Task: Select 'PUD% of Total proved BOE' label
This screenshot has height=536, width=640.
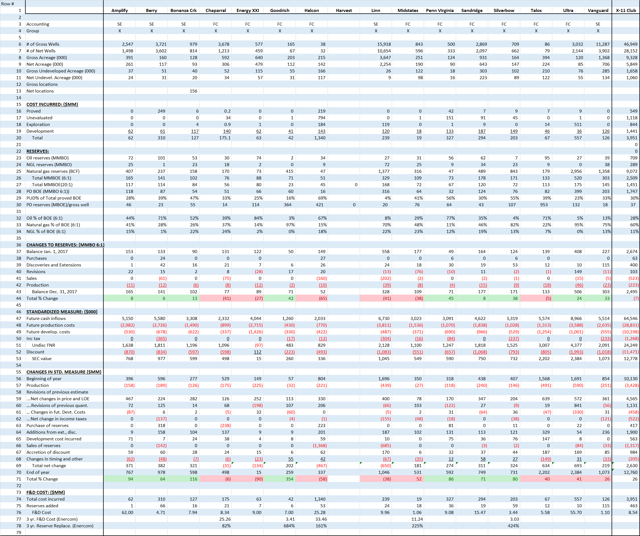Action: (x=54, y=198)
